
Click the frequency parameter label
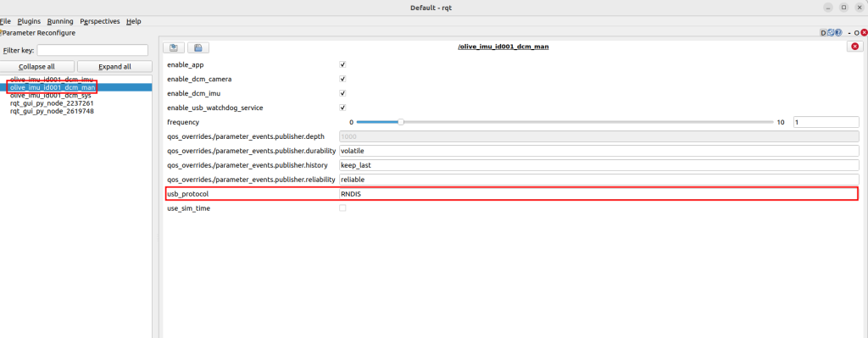[183, 122]
